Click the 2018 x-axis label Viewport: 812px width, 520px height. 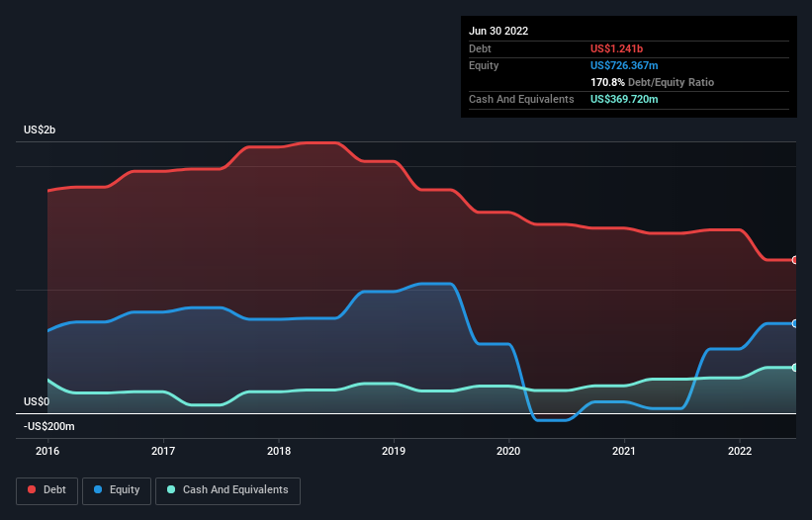[279, 451]
